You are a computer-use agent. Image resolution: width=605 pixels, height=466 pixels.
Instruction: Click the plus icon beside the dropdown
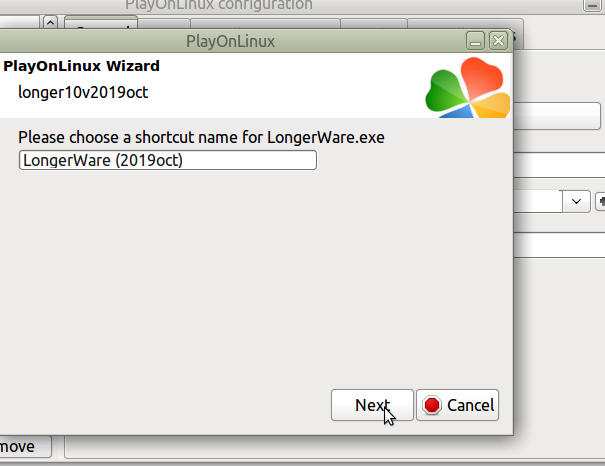601,201
